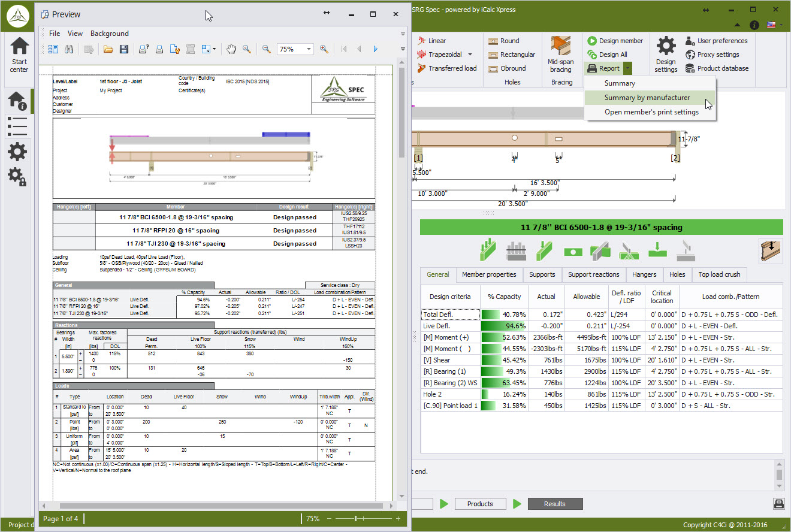Open Proxy settings
The height and width of the screenshot is (532, 791).
[x=712, y=55]
